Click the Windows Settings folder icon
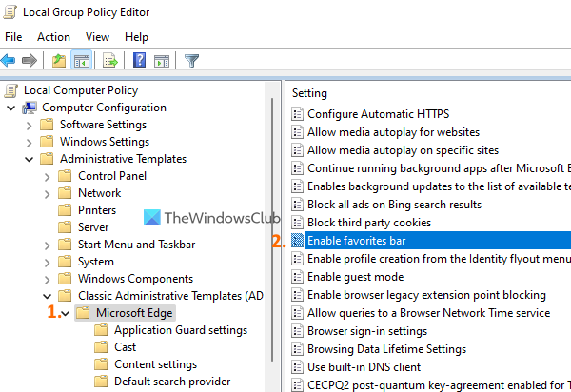This screenshot has width=571, height=392. [47, 142]
